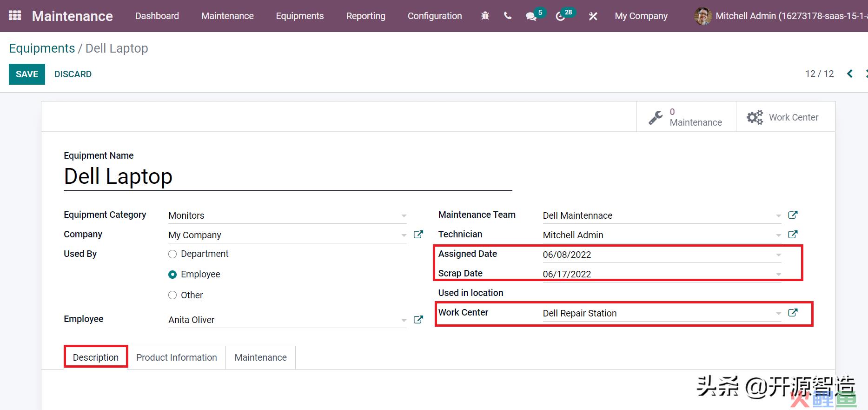Click the DISCARD button
The image size is (868, 410).
(73, 74)
